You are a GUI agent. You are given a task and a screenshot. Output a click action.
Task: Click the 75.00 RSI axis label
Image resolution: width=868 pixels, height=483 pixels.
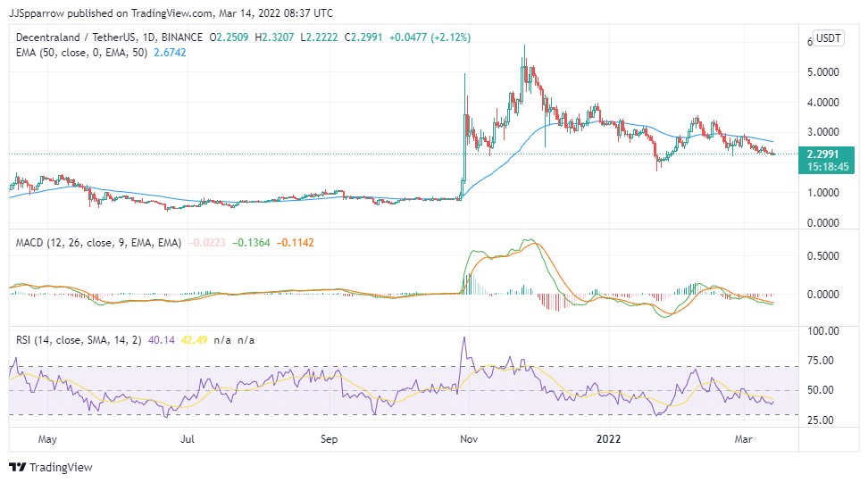tap(821, 361)
